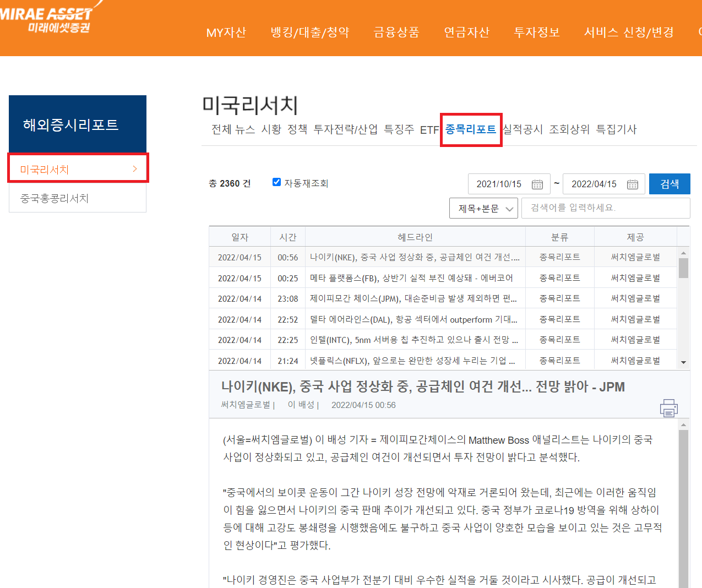Click the news list scrollbar thumb

point(683,268)
